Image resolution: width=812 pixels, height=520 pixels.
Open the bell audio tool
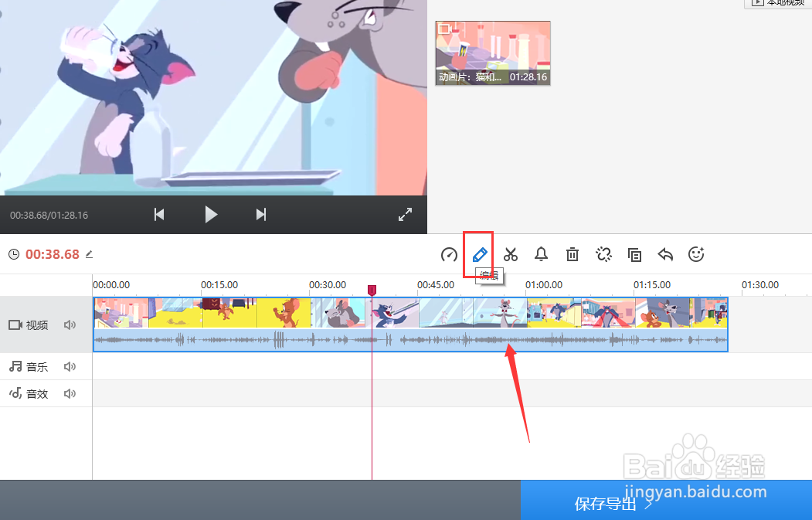point(541,254)
